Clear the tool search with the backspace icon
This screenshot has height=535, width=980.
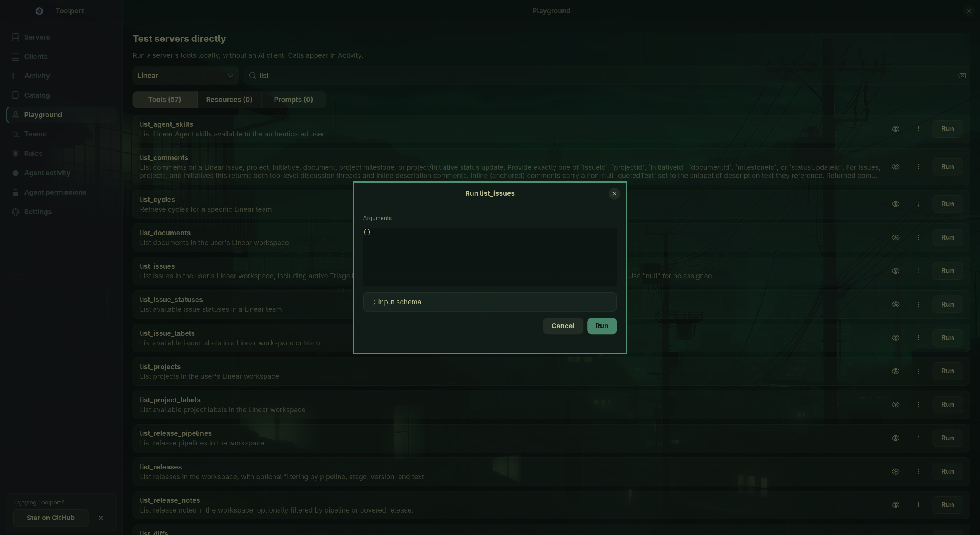point(962,76)
